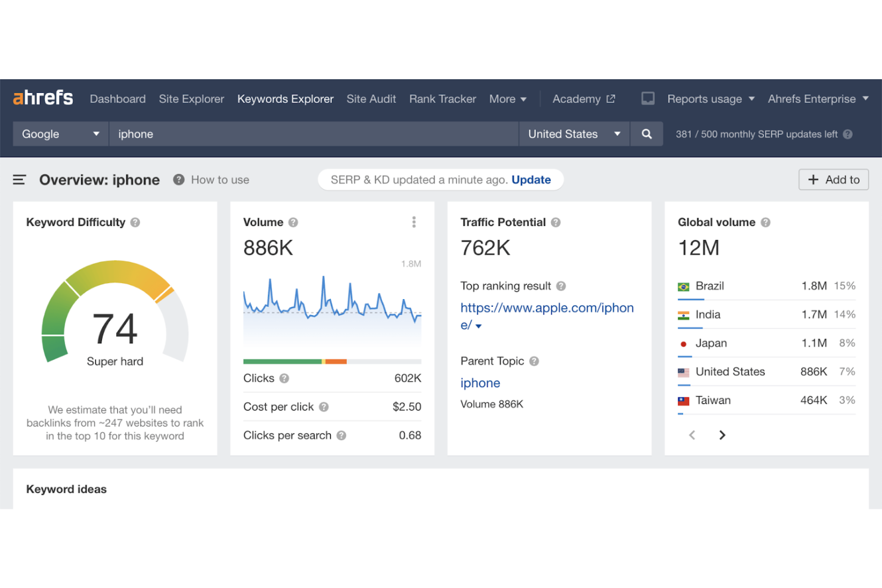Open Ahrefs Enterprise account dropdown
The image size is (882, 588).
point(818,99)
